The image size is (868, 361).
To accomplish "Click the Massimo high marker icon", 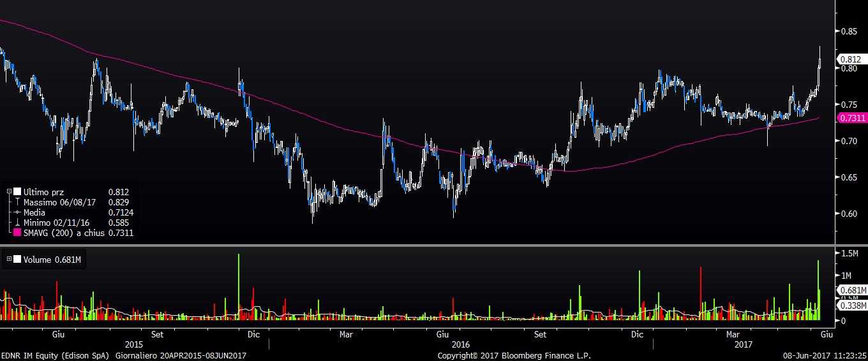I will pyautogui.click(x=17, y=202).
